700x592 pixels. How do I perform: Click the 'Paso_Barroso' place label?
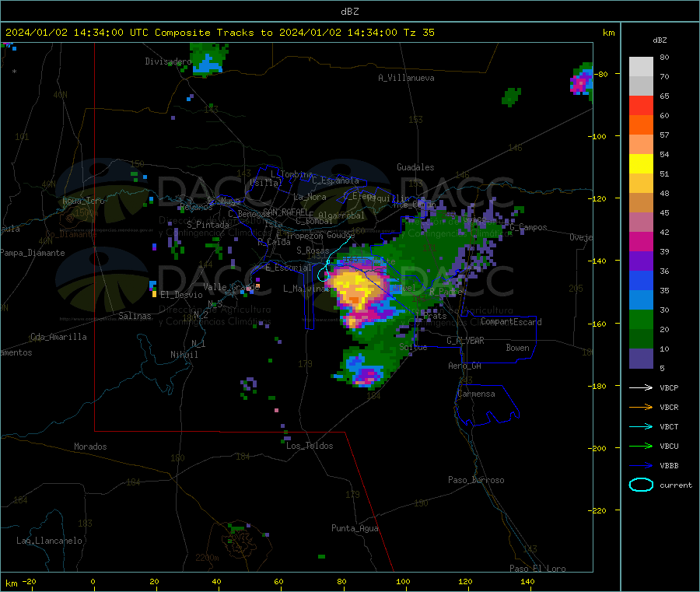[x=476, y=481]
